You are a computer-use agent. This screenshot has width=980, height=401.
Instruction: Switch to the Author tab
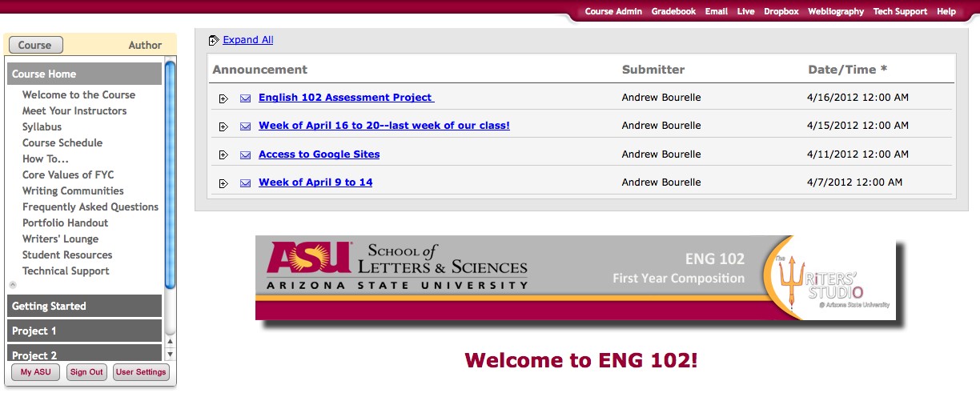coord(145,46)
